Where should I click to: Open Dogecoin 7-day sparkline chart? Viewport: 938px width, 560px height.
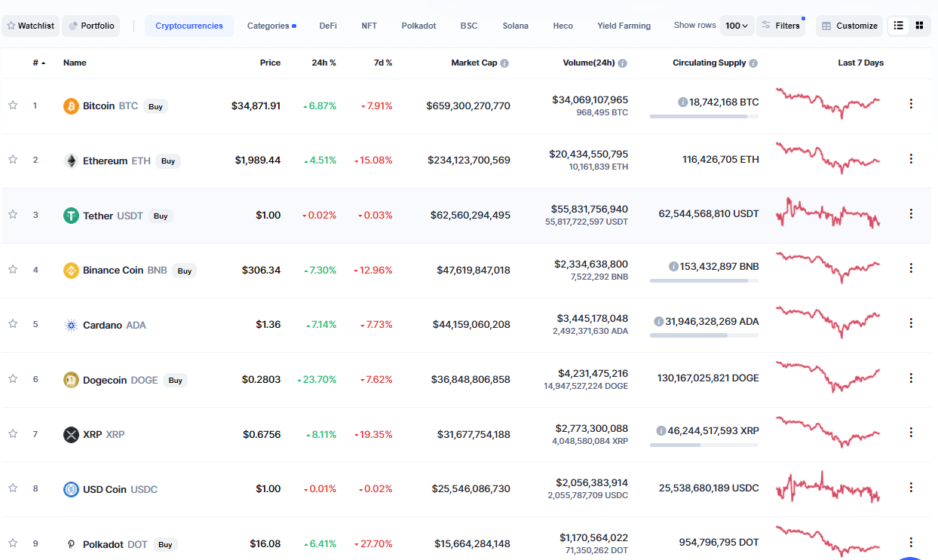(x=828, y=377)
